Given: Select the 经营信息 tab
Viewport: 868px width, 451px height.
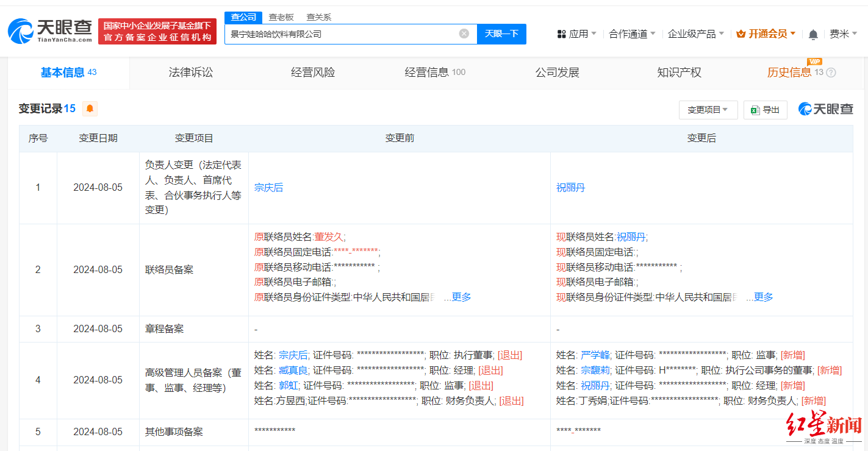Looking at the screenshot, I should (x=435, y=73).
